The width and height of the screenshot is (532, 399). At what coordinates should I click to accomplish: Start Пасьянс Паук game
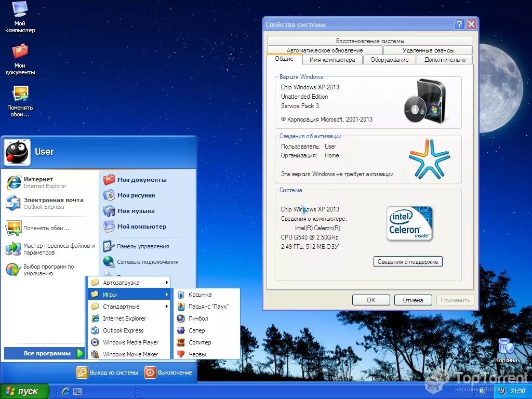[206, 307]
